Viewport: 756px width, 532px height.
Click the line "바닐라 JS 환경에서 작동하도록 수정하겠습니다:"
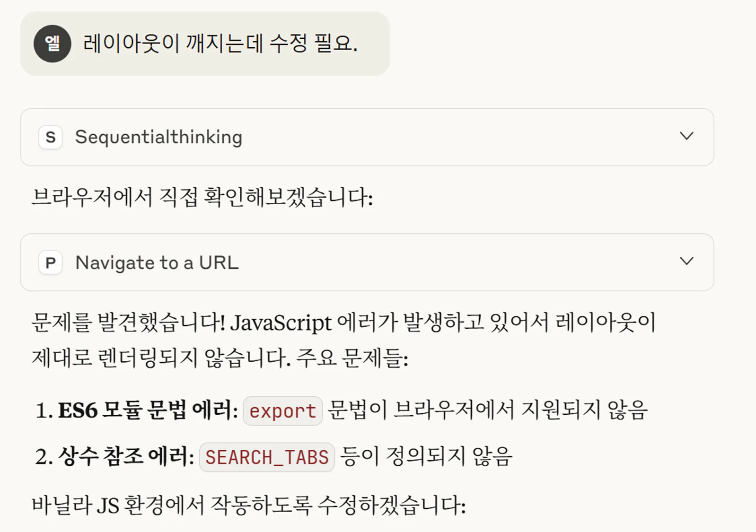coord(248,505)
